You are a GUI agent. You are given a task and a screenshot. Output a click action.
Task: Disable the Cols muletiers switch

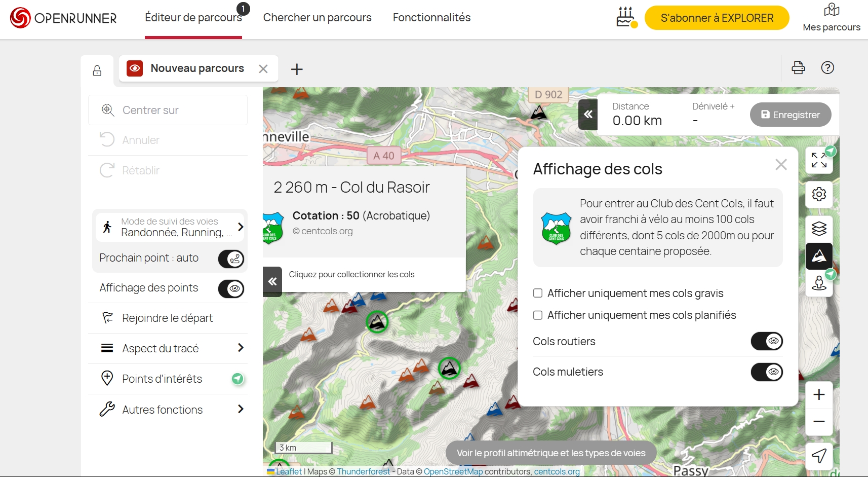[766, 372]
